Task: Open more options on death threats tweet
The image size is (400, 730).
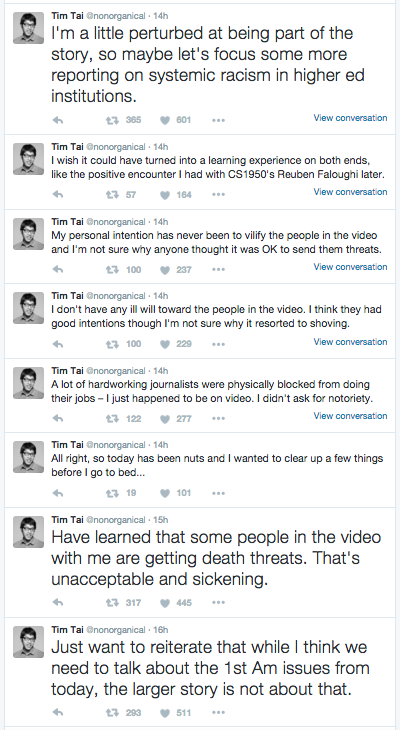Action: 218,602
